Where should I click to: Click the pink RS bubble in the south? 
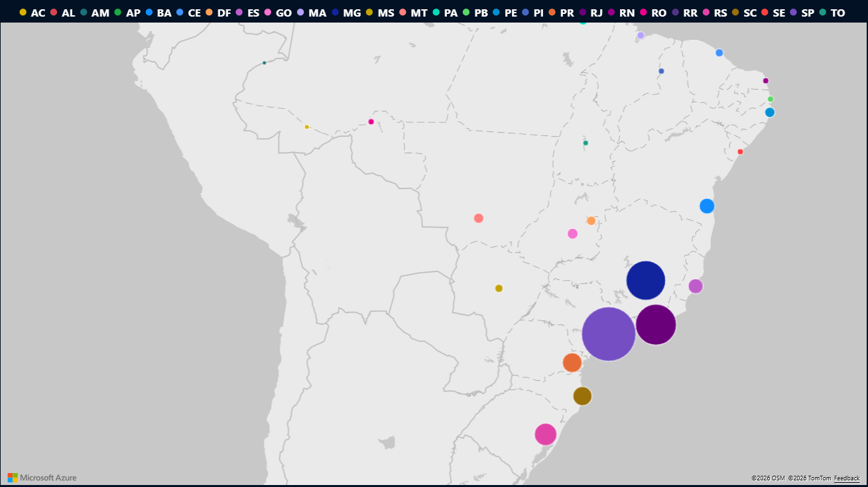point(545,434)
